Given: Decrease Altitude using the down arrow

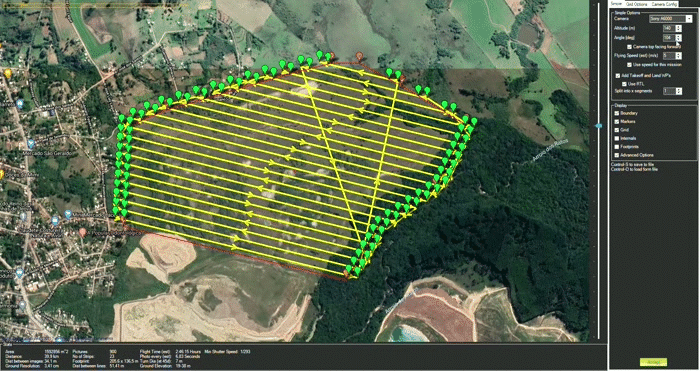Looking at the screenshot, I should pyautogui.click(x=679, y=30).
